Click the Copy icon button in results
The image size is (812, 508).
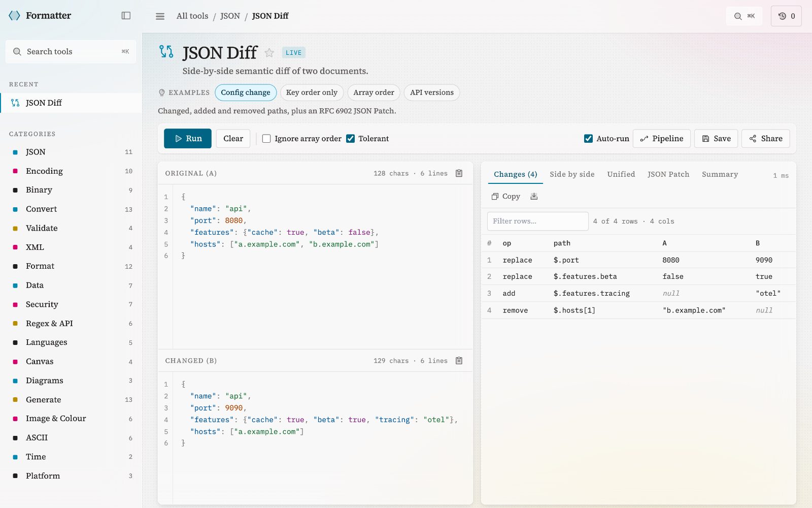[506, 196]
